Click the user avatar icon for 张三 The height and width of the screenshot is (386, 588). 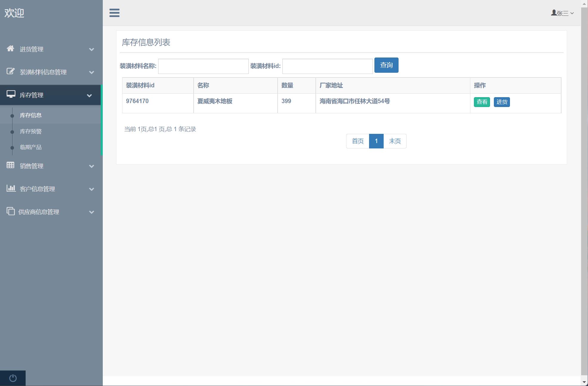[x=553, y=13]
